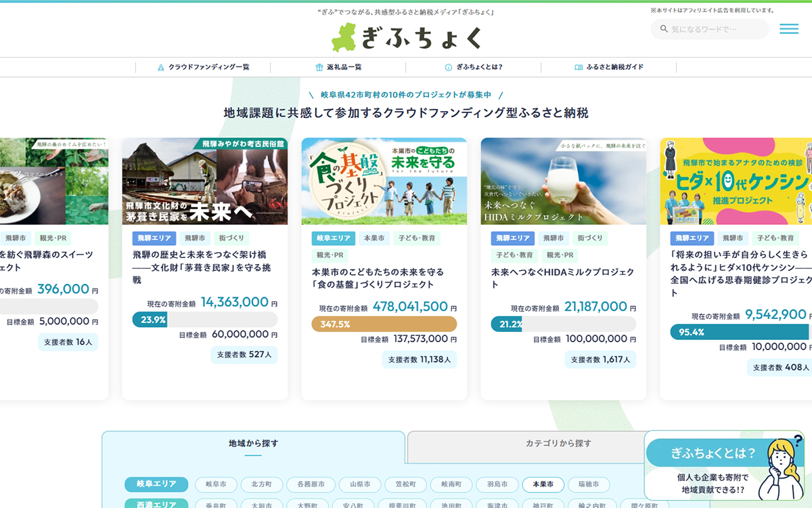The width and height of the screenshot is (812, 508).
Task: Select the 本巣市 area filter
Action: click(543, 484)
